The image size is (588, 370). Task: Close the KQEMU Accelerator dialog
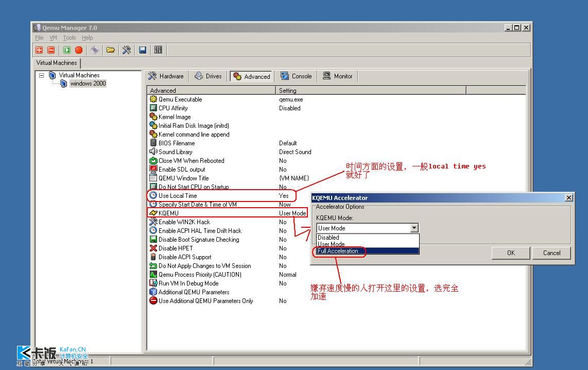(x=569, y=197)
